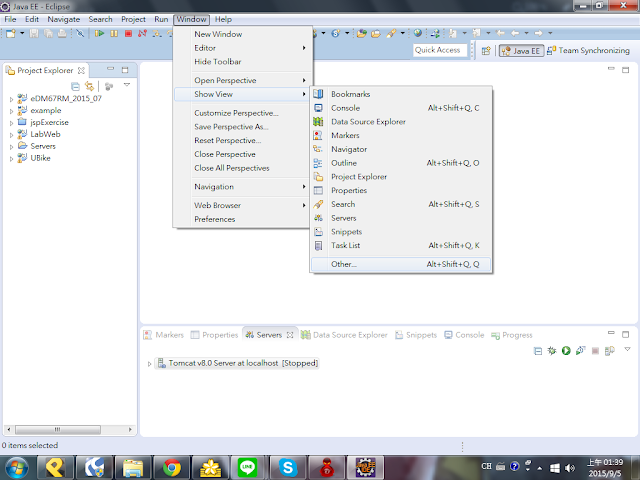The height and width of the screenshot is (480, 640).
Task: Select Console from Show View submenu
Action: tap(401, 108)
